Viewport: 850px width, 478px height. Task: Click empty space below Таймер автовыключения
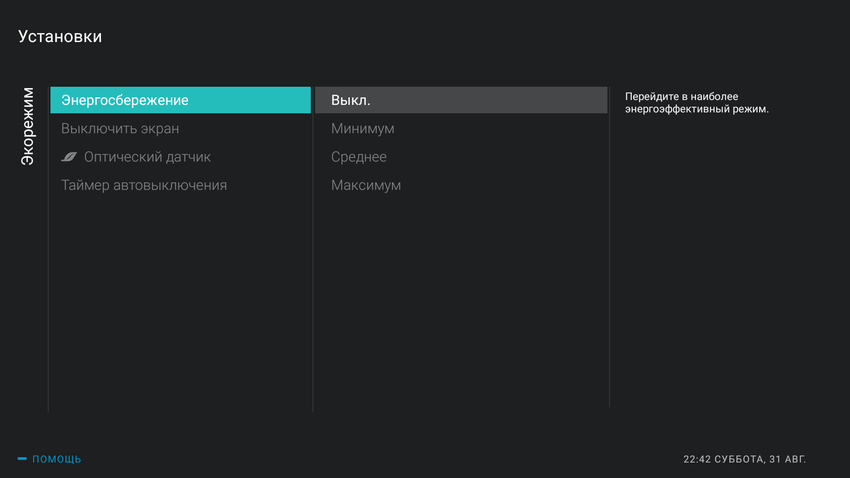click(180, 300)
